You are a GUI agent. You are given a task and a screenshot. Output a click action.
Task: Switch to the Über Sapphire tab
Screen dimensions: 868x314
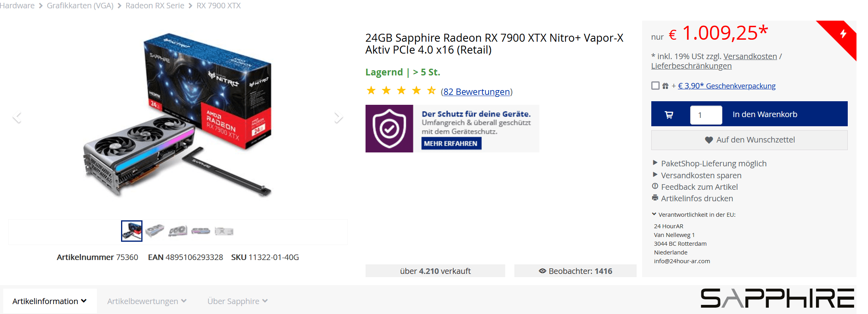tap(237, 301)
